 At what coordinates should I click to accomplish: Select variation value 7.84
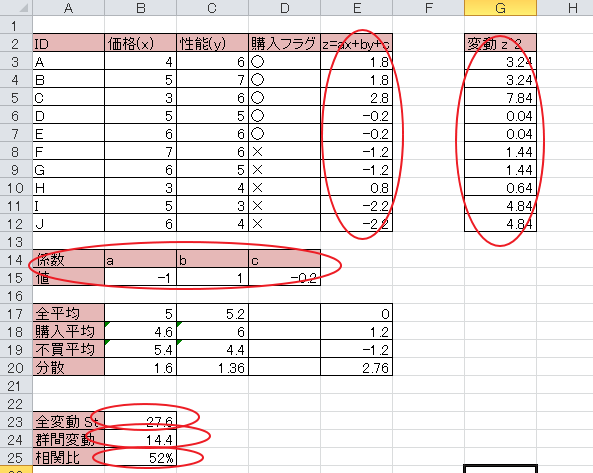(x=500, y=97)
